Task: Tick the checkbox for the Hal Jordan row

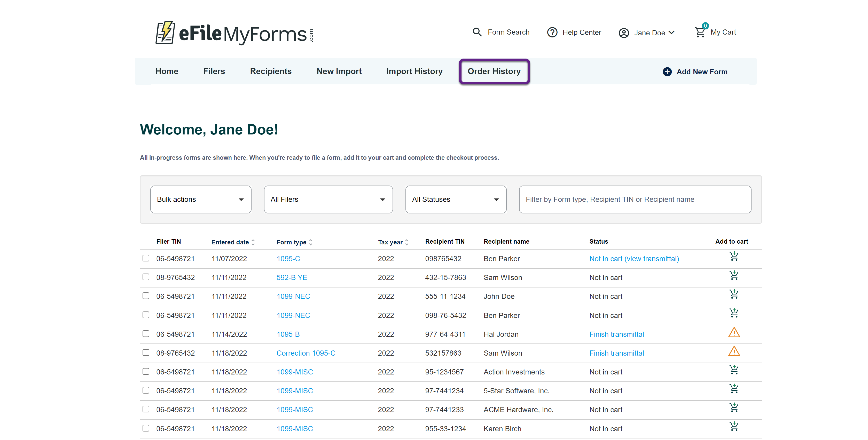Action: [x=146, y=334]
